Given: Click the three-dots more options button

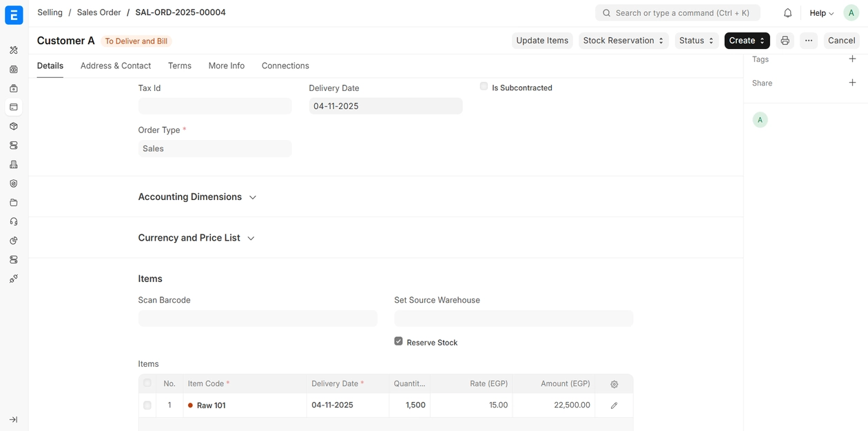Looking at the screenshot, I should [x=809, y=41].
